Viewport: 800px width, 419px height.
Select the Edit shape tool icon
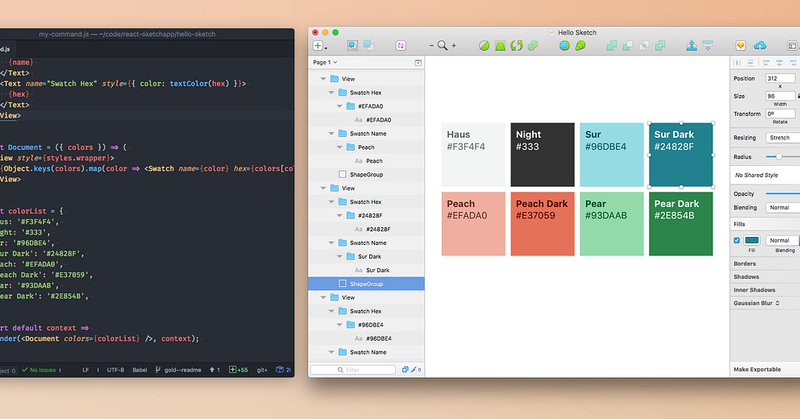pos(484,46)
